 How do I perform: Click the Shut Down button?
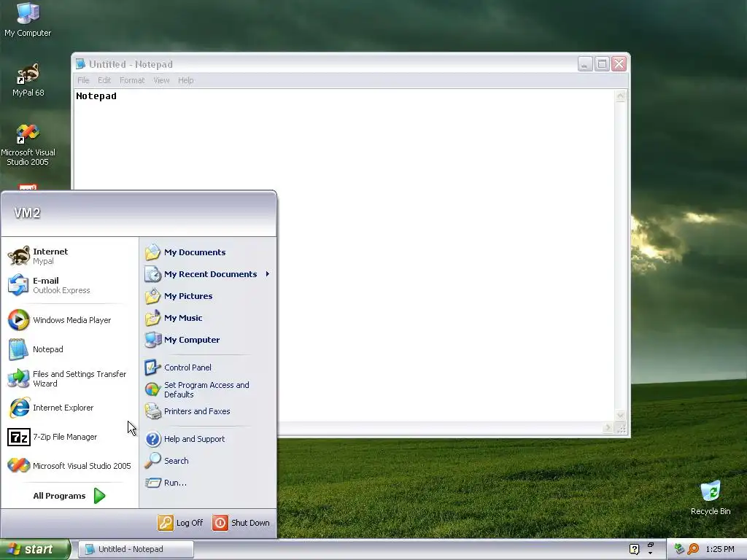[x=241, y=522]
